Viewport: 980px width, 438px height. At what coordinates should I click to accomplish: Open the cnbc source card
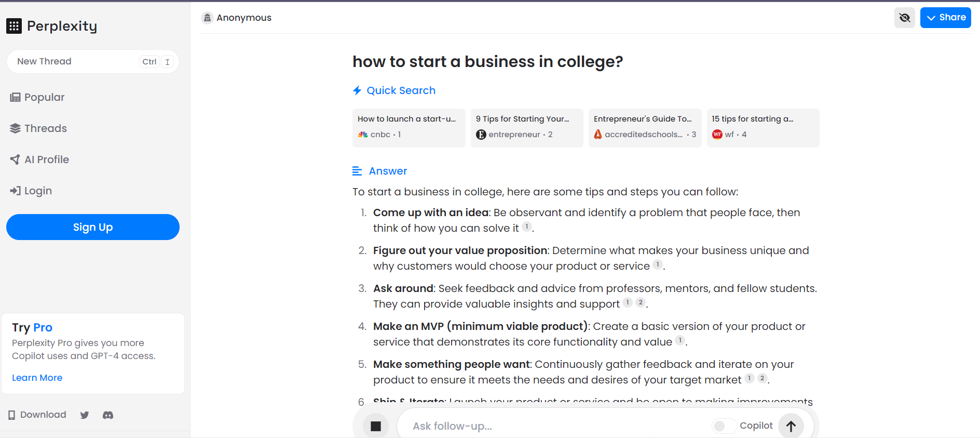pyautogui.click(x=409, y=128)
